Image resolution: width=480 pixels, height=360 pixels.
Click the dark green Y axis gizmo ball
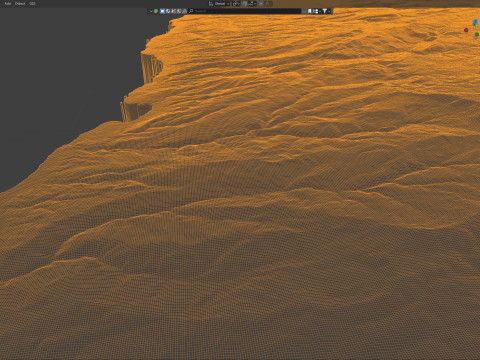(x=476, y=35)
